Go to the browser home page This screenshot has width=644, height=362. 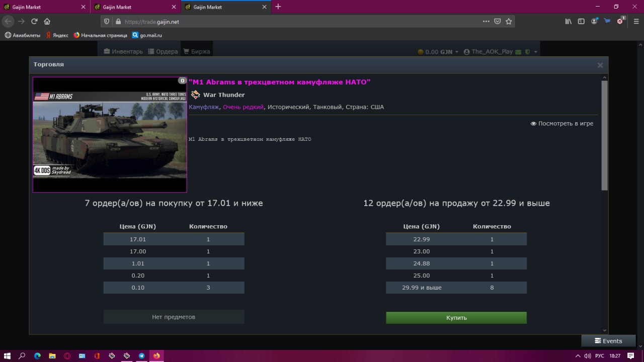coord(47,22)
